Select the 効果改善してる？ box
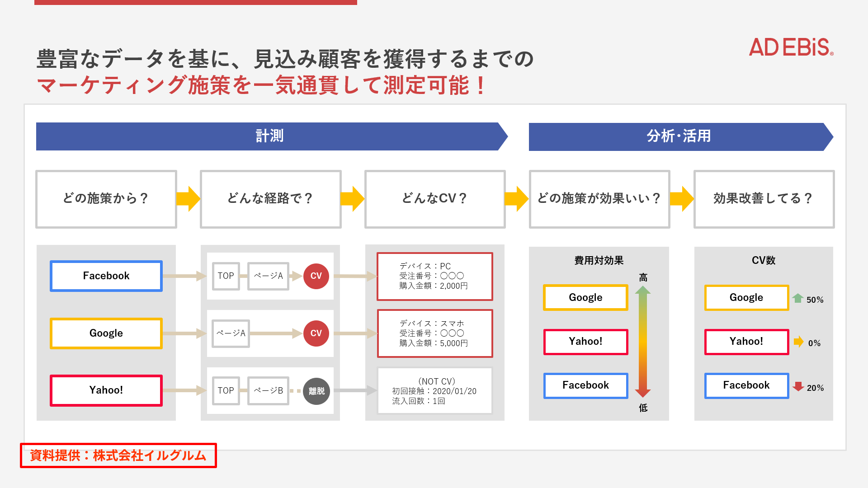The height and width of the screenshot is (488, 868). (x=764, y=199)
